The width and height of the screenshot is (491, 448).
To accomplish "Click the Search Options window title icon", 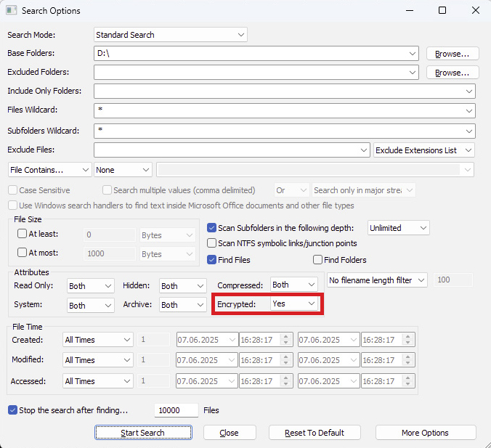I will coord(12,10).
